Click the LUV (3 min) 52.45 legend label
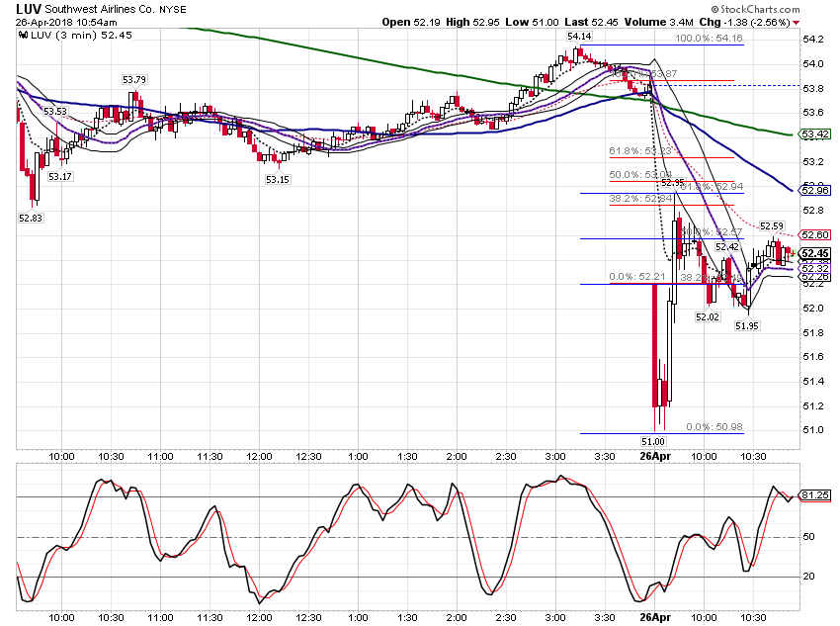 [81, 36]
